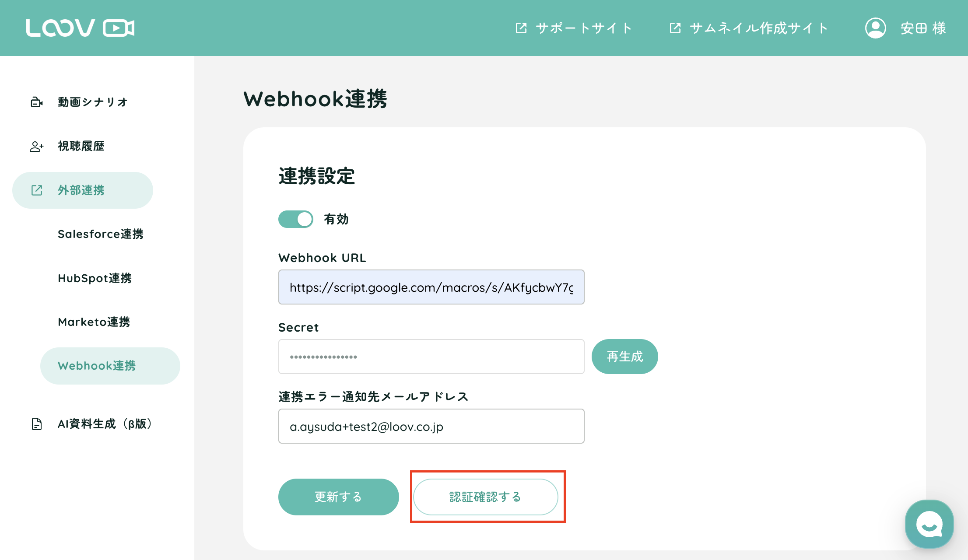Click the external integration icon in sidebar
This screenshot has height=560, width=968.
coord(37,190)
